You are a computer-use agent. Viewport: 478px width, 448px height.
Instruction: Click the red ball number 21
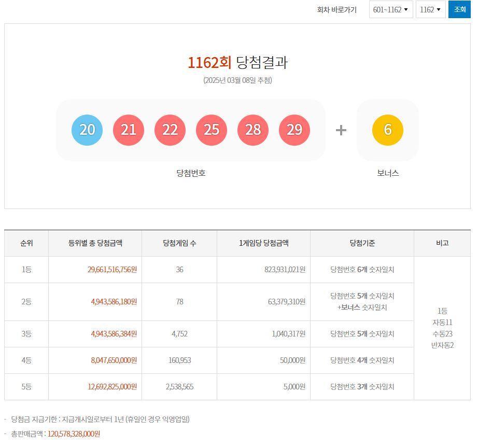129,130
